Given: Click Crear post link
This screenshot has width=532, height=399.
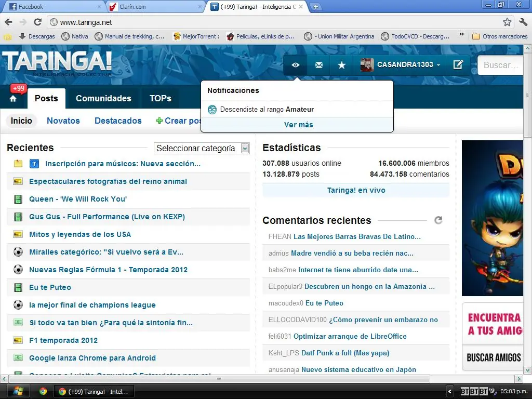Looking at the screenshot, I should pyautogui.click(x=179, y=121).
